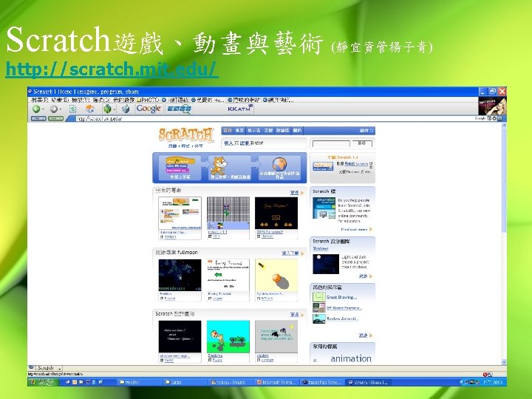The width and height of the screenshot is (532, 399).
Task: Click the globe share banner panel
Action: (x=279, y=168)
